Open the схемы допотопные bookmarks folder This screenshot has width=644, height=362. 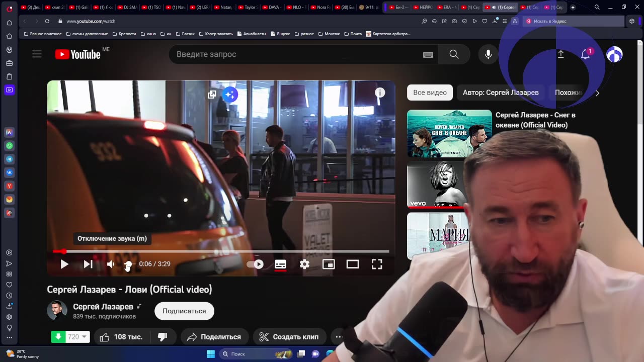coord(87,34)
